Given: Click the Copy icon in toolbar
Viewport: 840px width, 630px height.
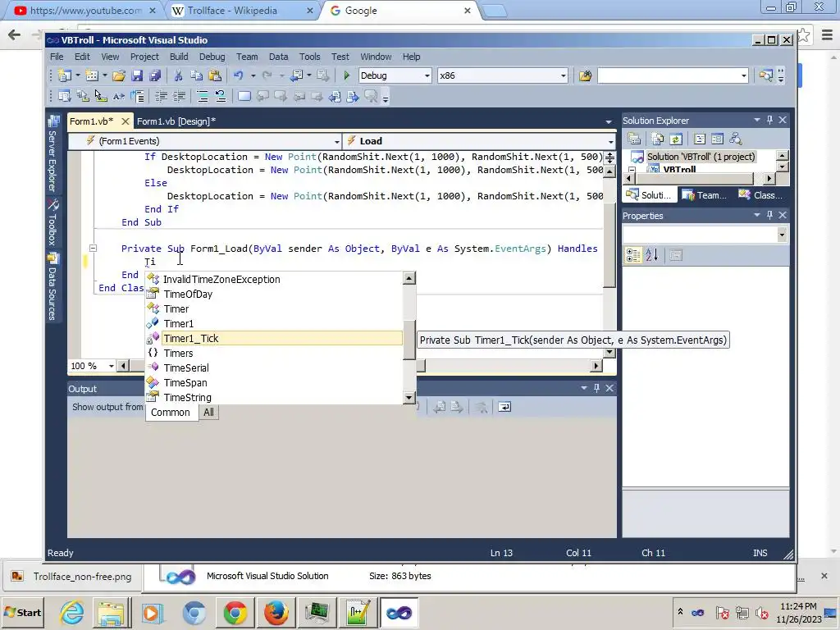Looking at the screenshot, I should 197,75.
